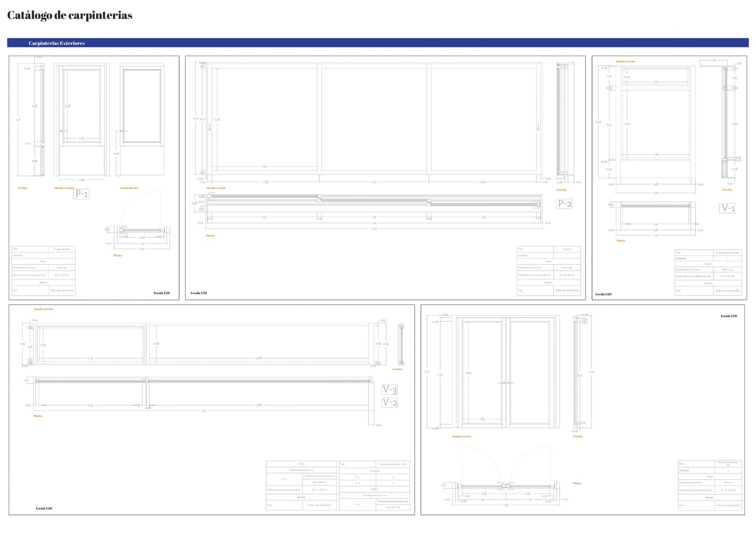Click 'Planta' label in the double door panel
756x534 pixels.
click(x=577, y=483)
